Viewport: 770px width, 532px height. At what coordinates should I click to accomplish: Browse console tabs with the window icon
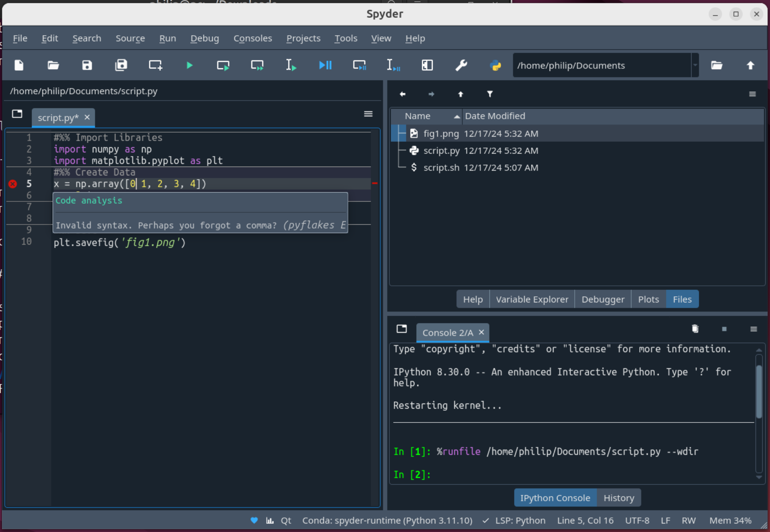tap(402, 329)
